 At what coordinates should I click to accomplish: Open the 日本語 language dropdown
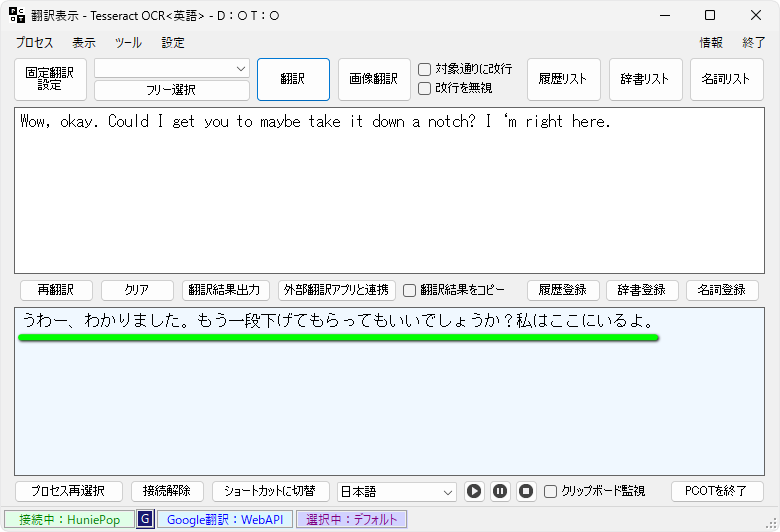tap(396, 492)
